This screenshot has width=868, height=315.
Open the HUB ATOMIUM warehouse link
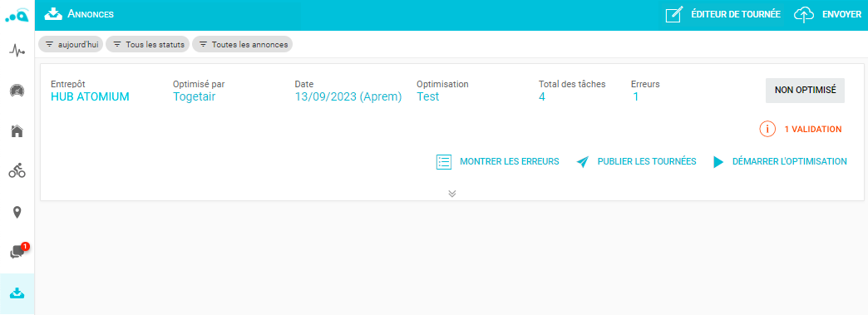point(90,97)
